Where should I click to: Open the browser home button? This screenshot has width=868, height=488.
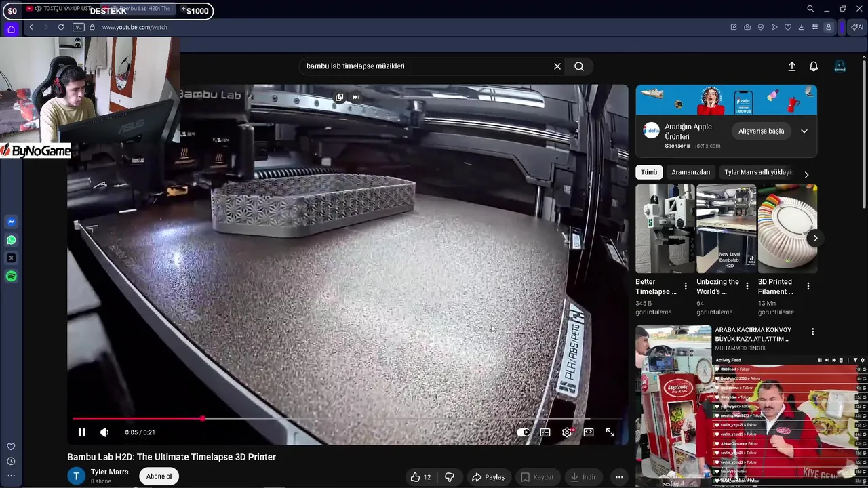11,28
